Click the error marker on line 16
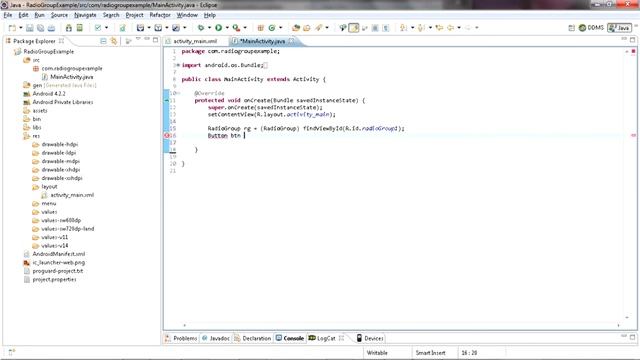640x360 pixels. (x=167, y=136)
